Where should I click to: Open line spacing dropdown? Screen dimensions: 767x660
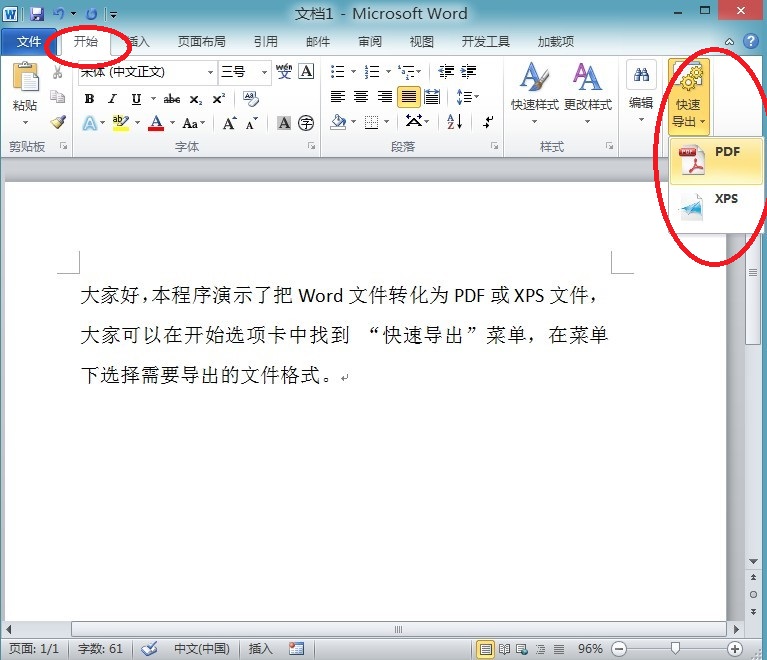coord(467,96)
